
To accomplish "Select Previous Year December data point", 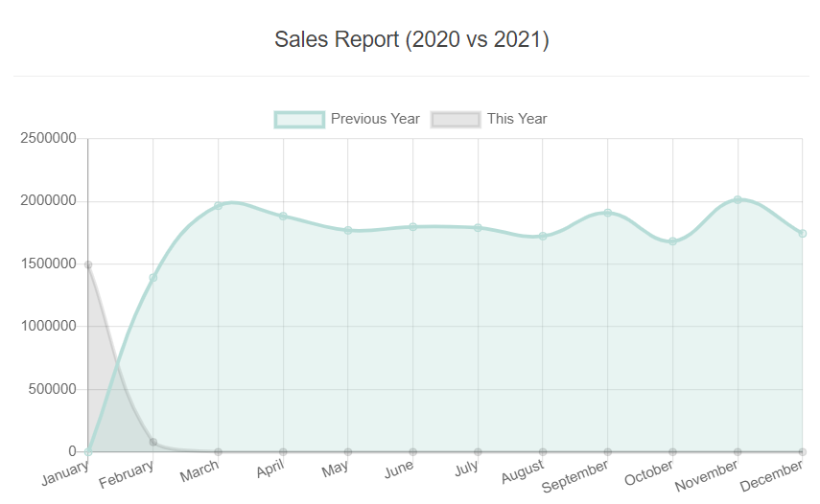I will [x=803, y=234].
